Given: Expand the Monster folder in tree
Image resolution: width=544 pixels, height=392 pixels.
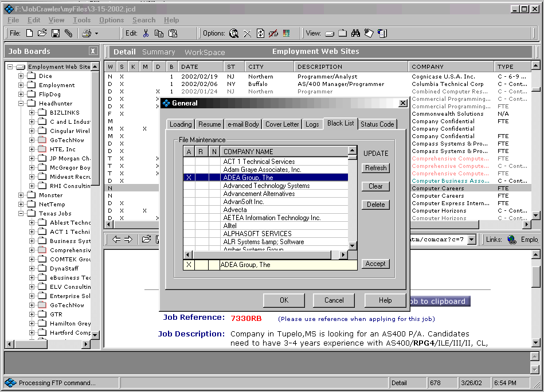Looking at the screenshot, I should pos(21,195).
